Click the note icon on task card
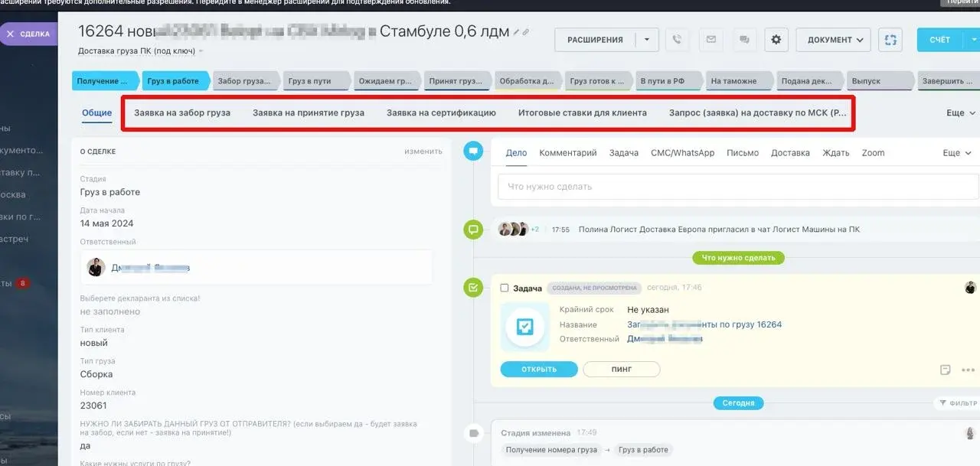 (x=946, y=370)
